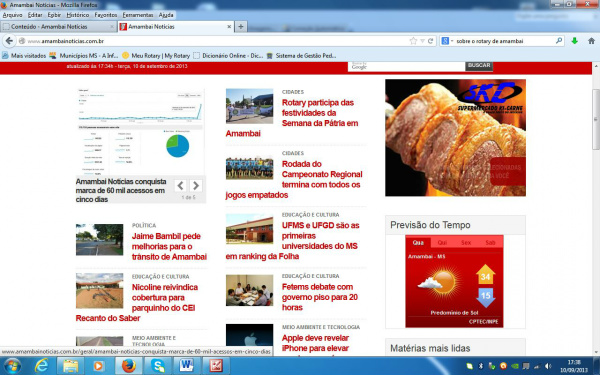Open Dicionário Online bookmark
This screenshot has height=375, width=600.
click(x=228, y=55)
